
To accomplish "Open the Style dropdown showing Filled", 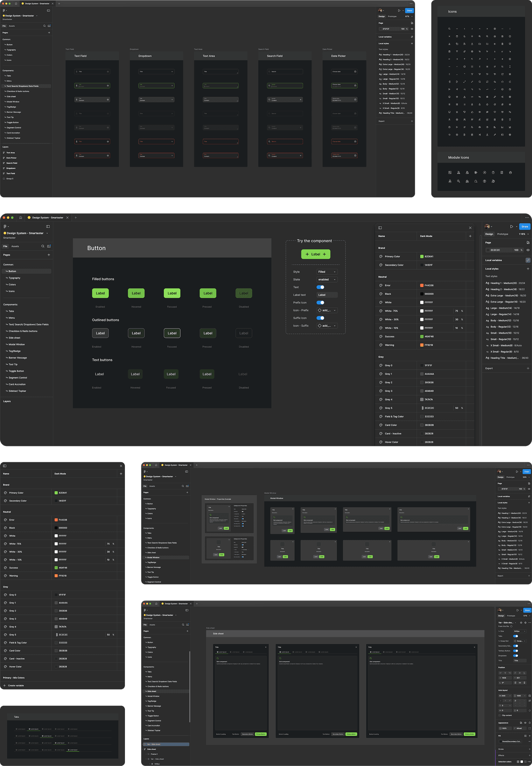I will [x=327, y=272].
